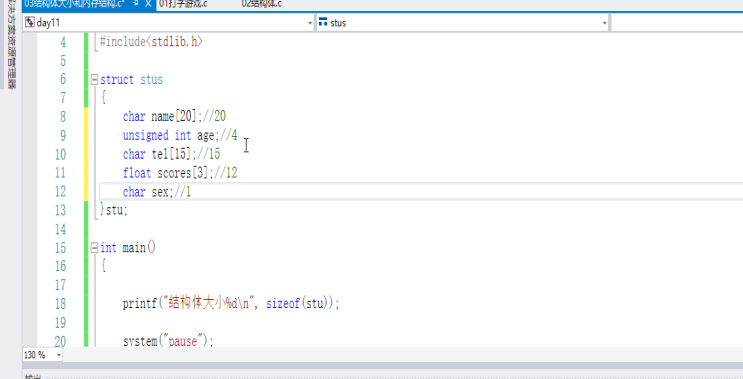
Task: Click the day11 project icon
Action: click(x=30, y=22)
